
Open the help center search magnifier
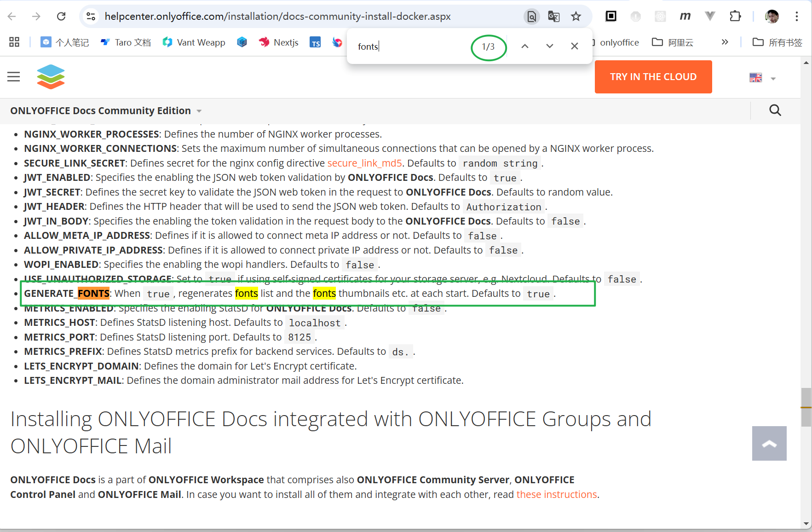tap(775, 110)
